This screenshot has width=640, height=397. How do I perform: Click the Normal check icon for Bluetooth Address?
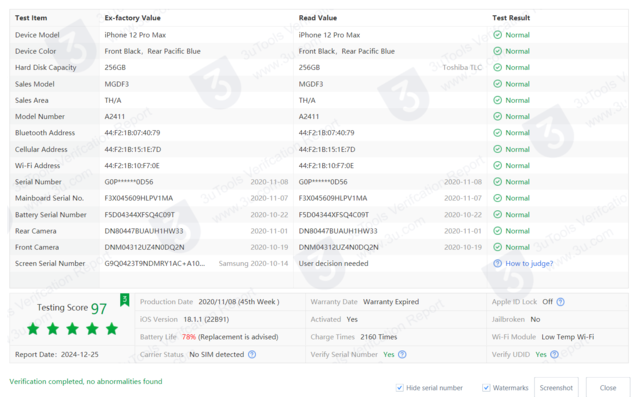click(497, 133)
